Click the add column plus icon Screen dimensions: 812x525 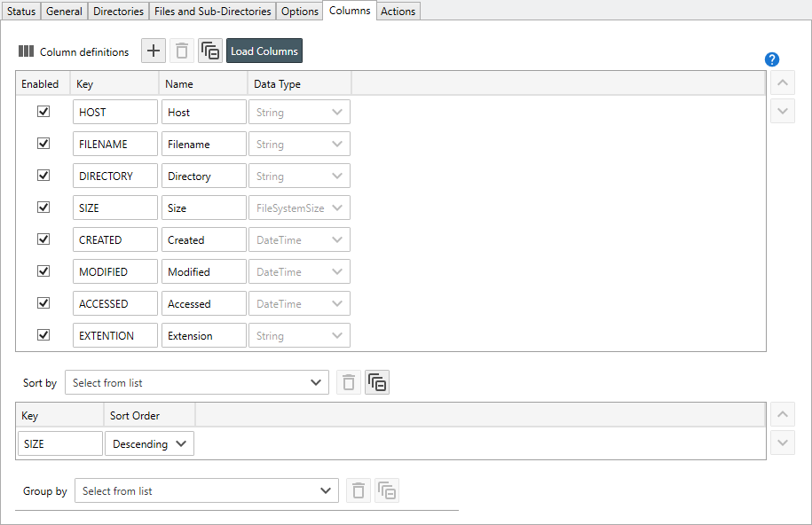(154, 51)
